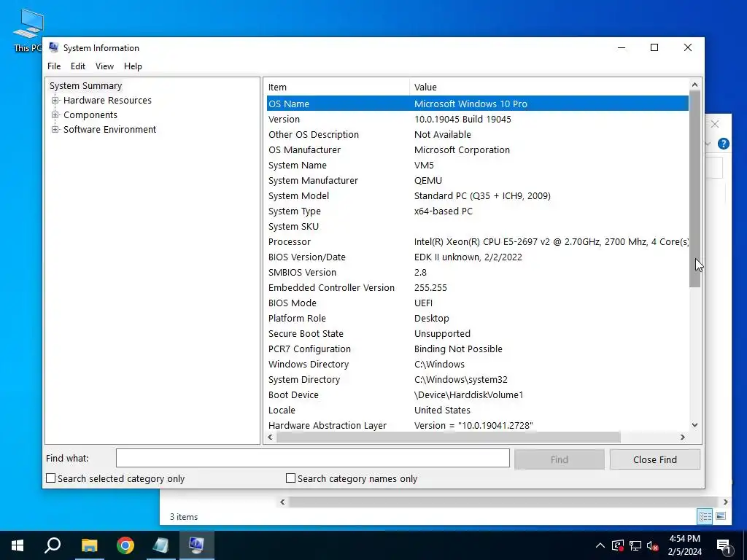
Task: Open the Edit menu
Action: point(77,66)
